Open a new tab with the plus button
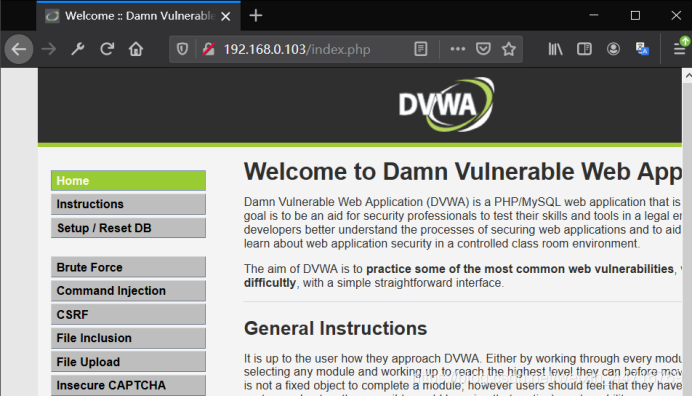The width and height of the screenshot is (693, 396). click(256, 16)
